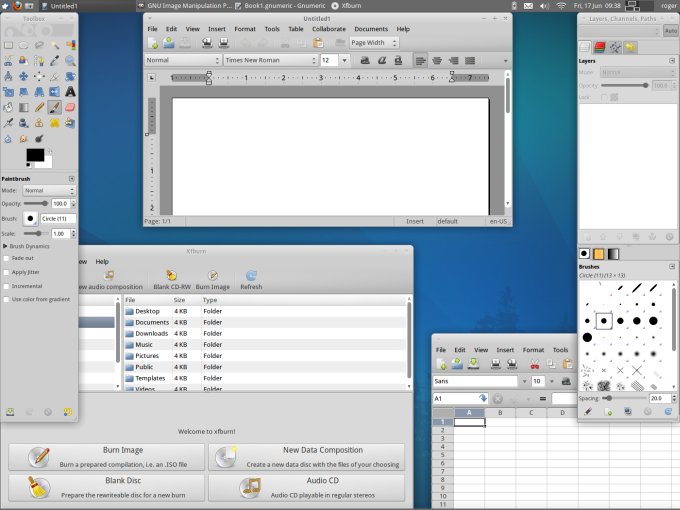
Task: Open Insert menu in Gnumeric window
Action: coord(505,350)
